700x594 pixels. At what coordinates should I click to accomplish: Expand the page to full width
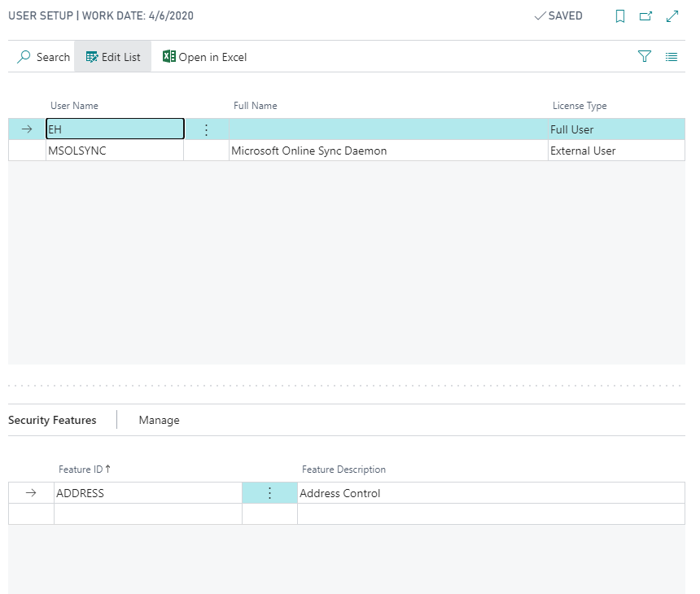pos(672,16)
